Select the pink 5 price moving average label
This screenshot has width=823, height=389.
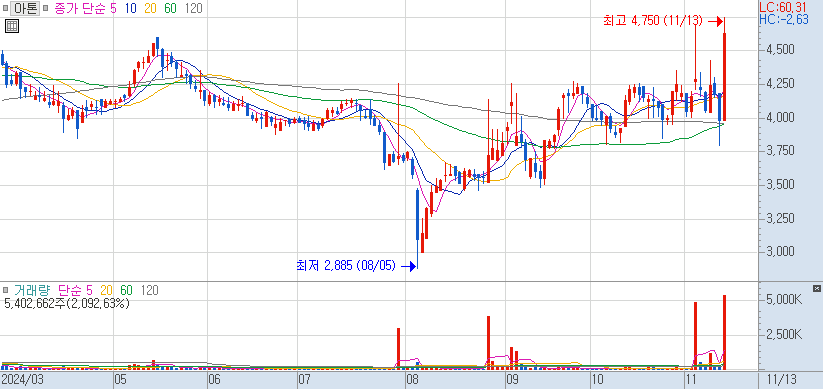click(x=113, y=9)
